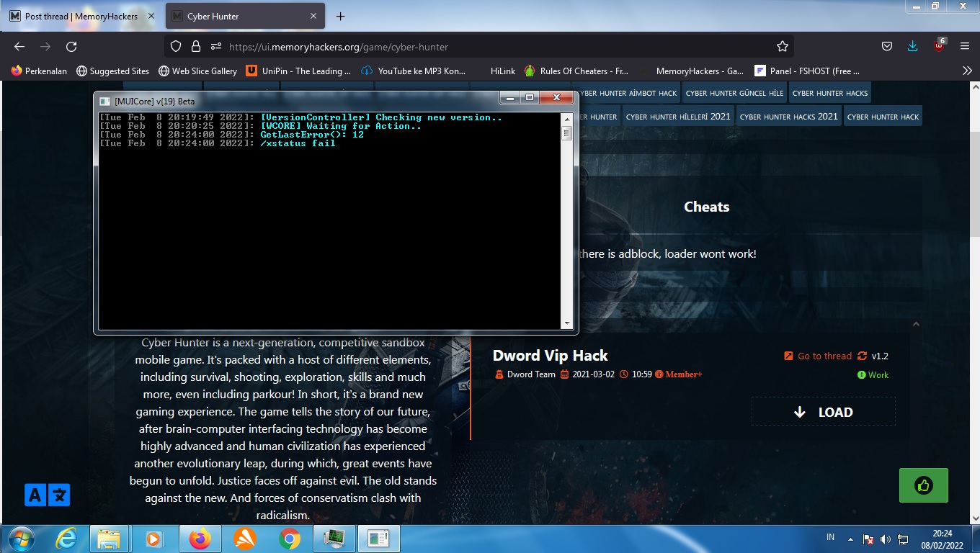Close the Post thread tab
980x553 pixels.
(x=151, y=16)
